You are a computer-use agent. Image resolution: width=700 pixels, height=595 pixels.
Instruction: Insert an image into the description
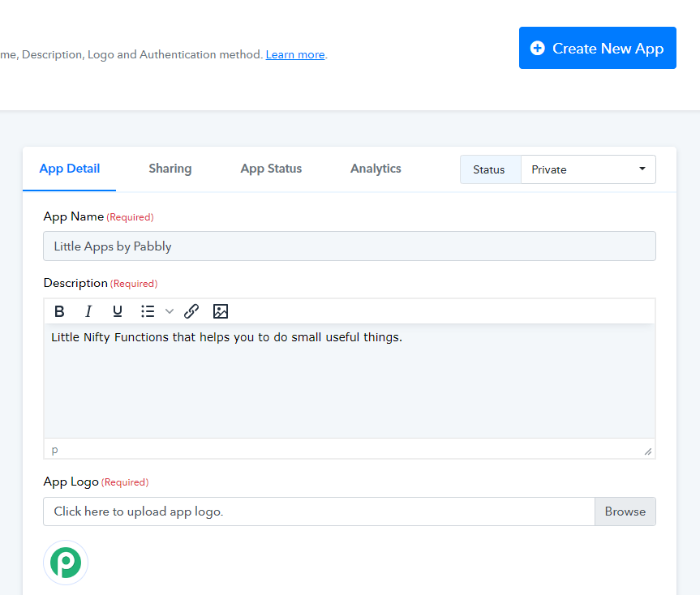pyautogui.click(x=221, y=311)
